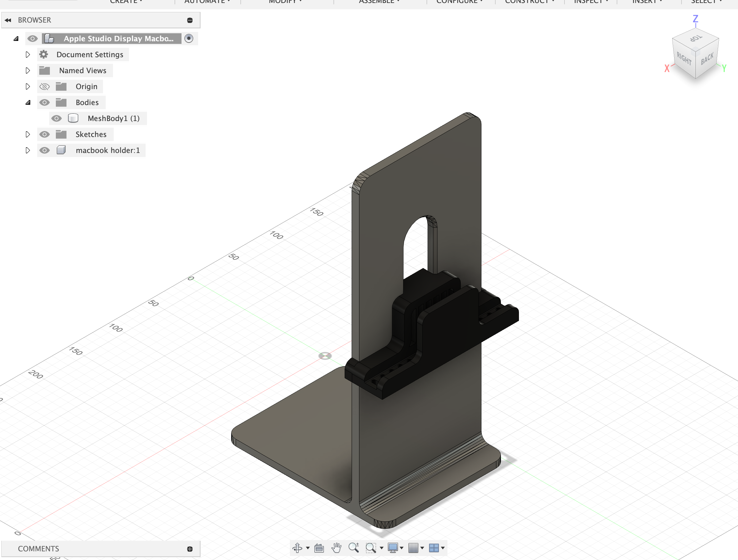Click the Sketches folder label

coord(91,134)
